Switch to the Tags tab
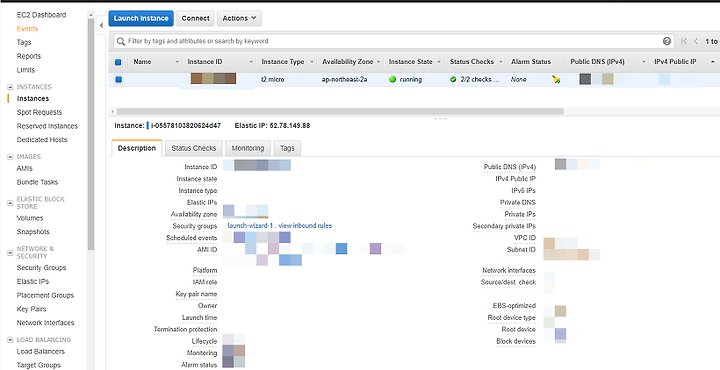Screen dimensions: 720x370 point(287,148)
